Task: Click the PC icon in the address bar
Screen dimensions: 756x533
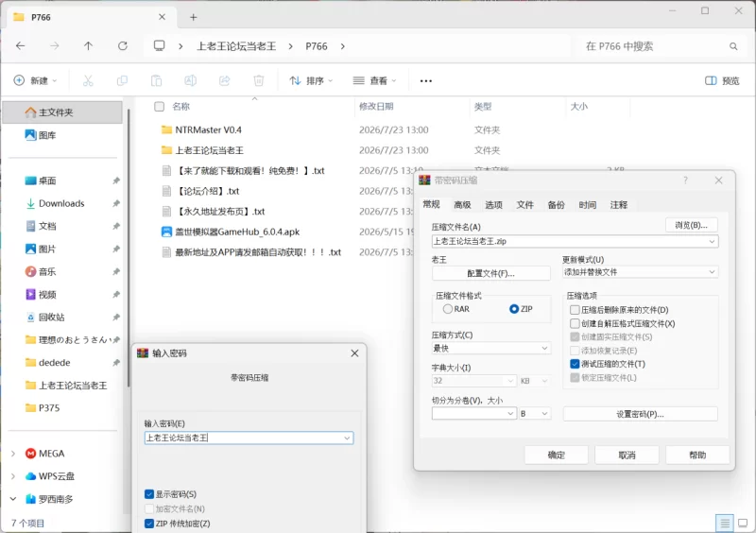Action: coord(159,45)
